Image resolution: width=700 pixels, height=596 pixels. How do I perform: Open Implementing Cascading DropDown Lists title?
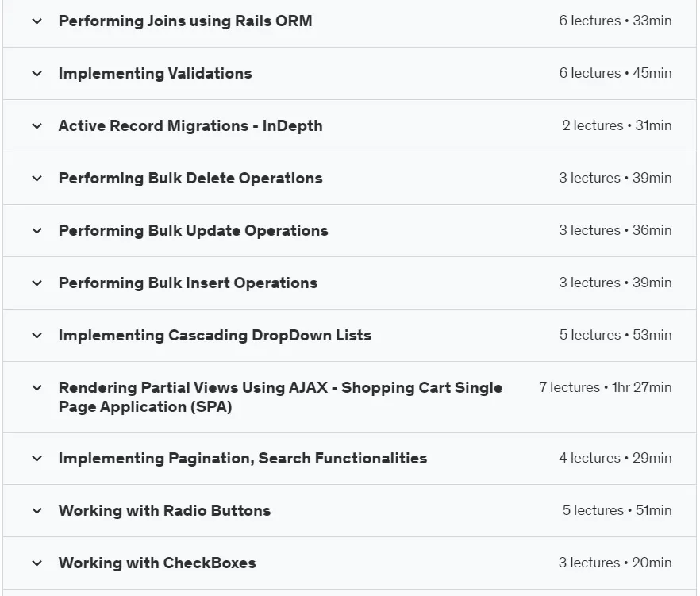click(x=215, y=335)
